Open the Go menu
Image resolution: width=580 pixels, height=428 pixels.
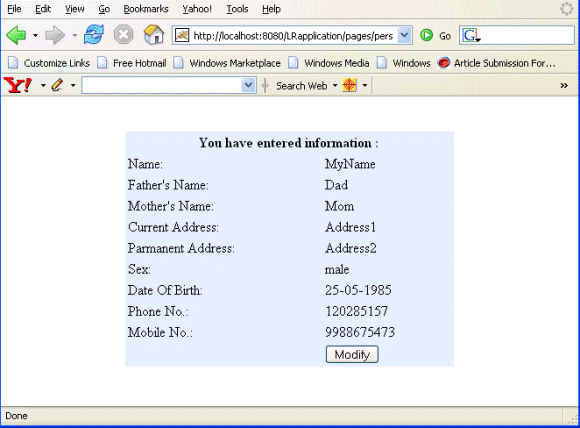[104, 9]
